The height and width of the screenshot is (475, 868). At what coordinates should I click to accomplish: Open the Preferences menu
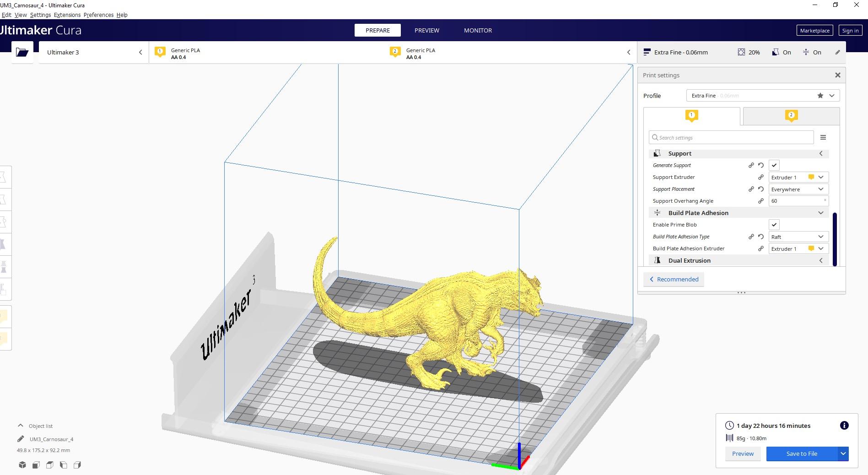[98, 15]
